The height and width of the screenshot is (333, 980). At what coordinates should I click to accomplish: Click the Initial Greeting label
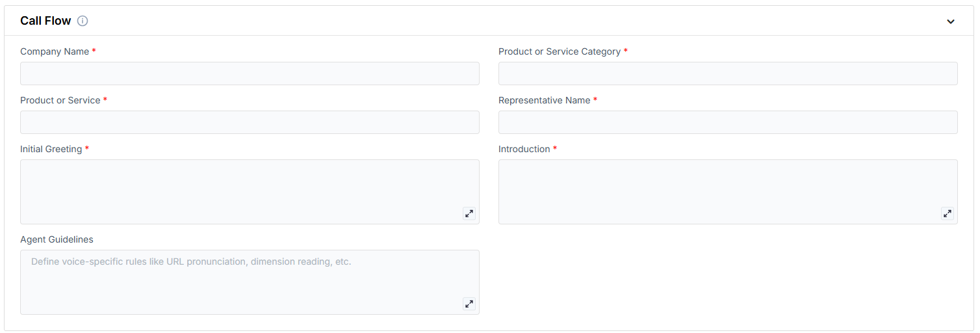pyautogui.click(x=51, y=149)
